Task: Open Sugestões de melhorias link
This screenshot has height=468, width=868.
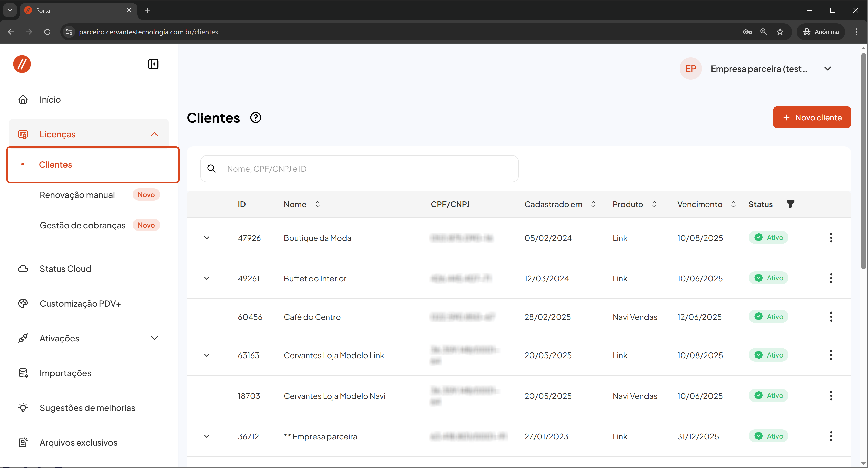Action: 87,408
